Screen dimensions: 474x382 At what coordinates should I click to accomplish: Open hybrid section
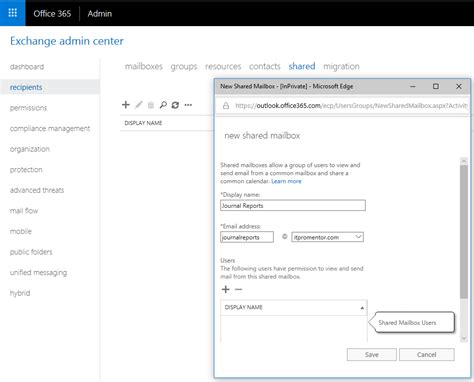(x=20, y=293)
